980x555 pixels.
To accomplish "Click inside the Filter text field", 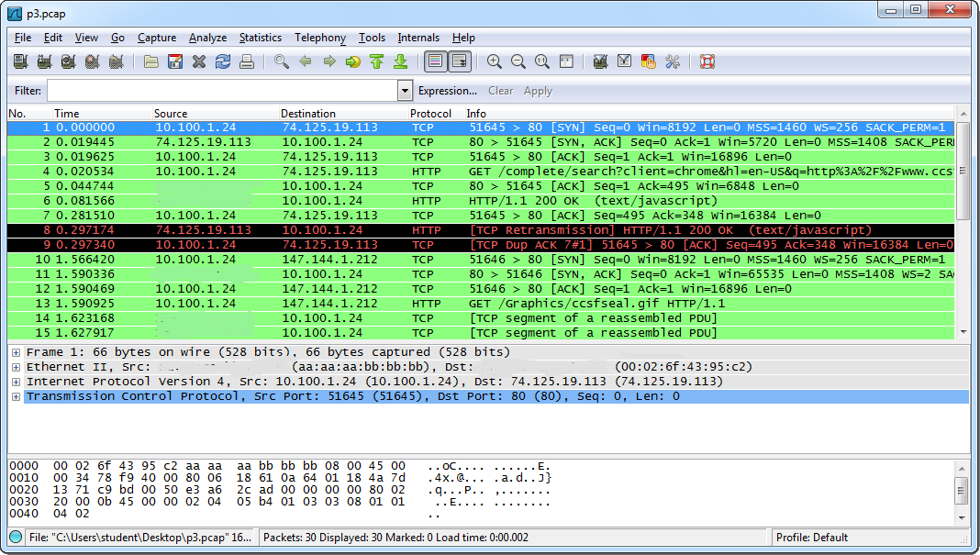I will pos(222,91).
